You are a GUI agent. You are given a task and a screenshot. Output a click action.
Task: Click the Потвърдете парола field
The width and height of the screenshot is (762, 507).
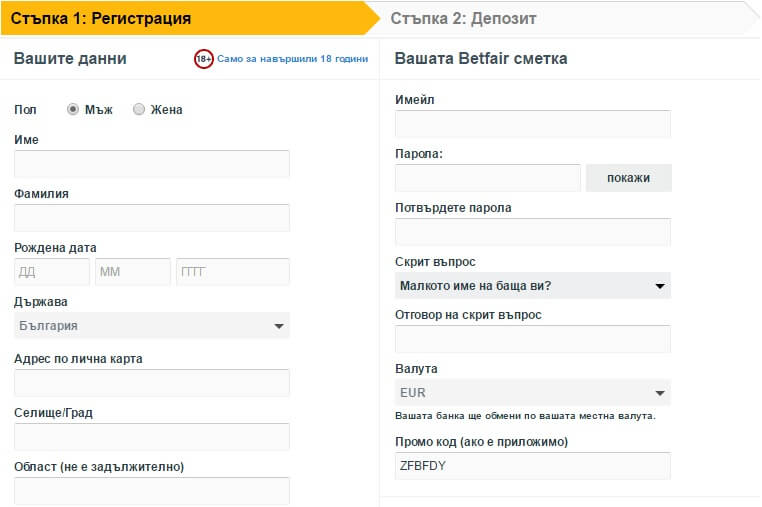pos(533,232)
